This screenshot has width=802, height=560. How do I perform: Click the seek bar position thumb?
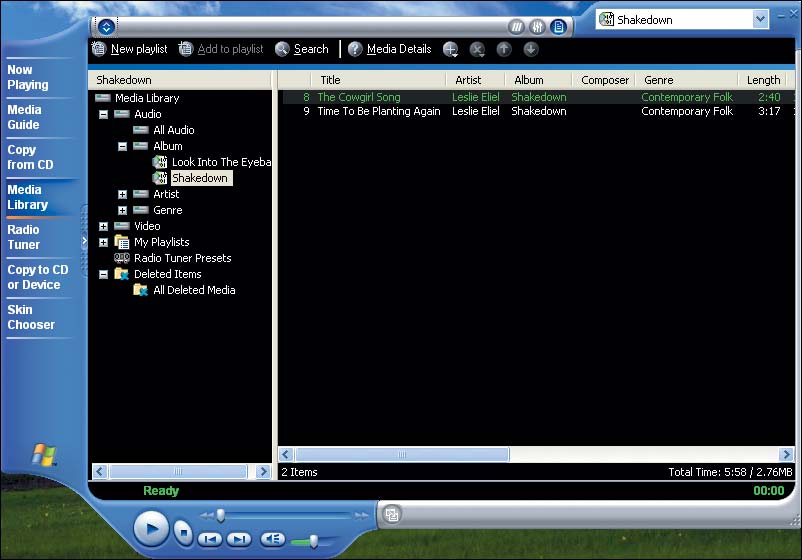220,515
